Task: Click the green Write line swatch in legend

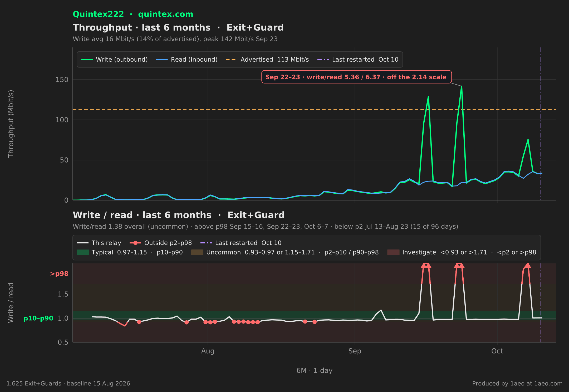Action: [x=87, y=60]
